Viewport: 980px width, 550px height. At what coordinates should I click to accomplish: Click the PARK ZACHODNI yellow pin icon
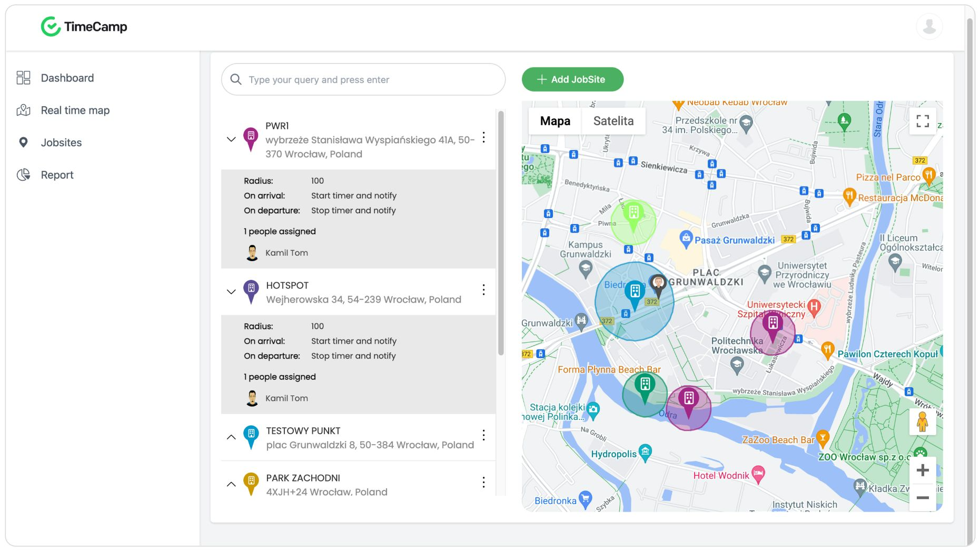[x=251, y=484]
